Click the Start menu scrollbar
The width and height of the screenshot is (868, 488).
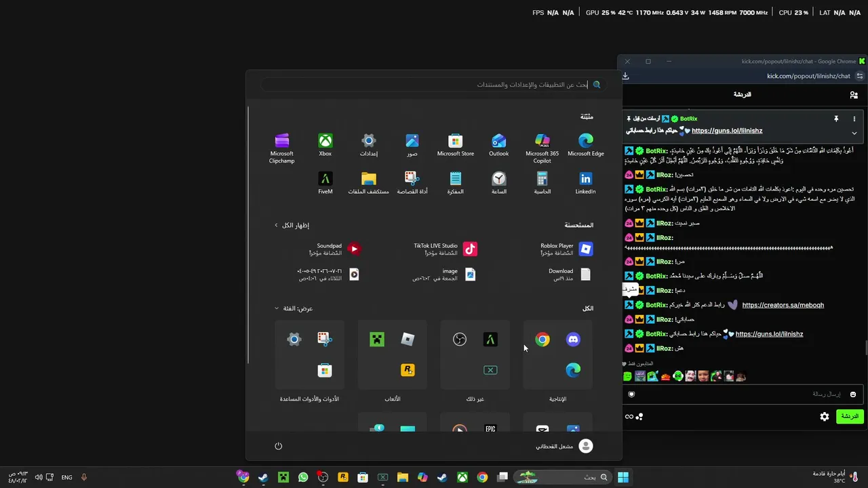coord(249,234)
